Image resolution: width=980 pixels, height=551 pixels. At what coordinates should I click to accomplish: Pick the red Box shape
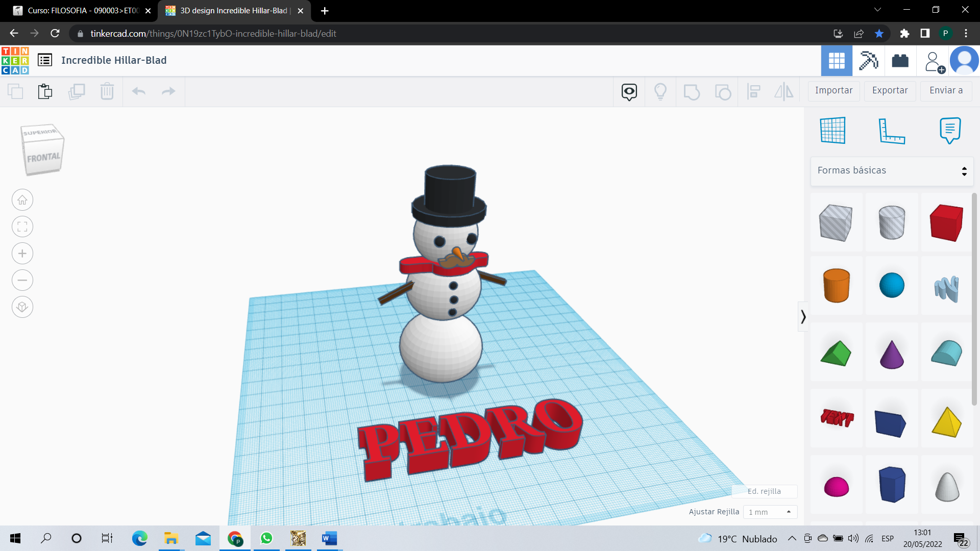(x=946, y=223)
